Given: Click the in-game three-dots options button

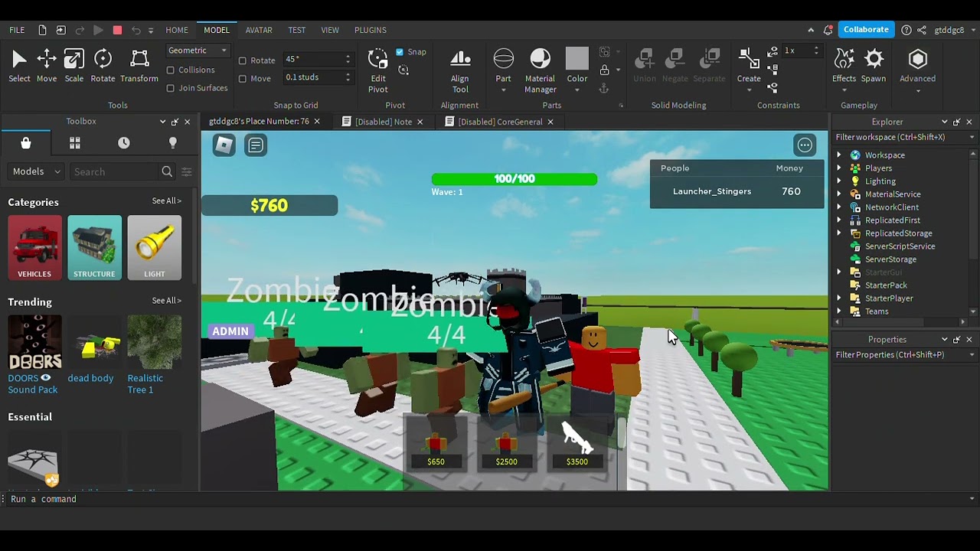Looking at the screenshot, I should [x=805, y=145].
